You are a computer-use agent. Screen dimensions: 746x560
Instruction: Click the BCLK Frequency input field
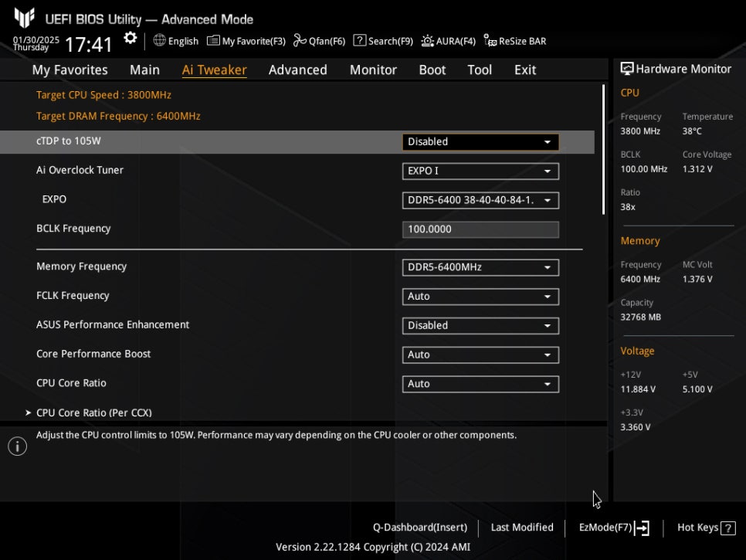480,229
